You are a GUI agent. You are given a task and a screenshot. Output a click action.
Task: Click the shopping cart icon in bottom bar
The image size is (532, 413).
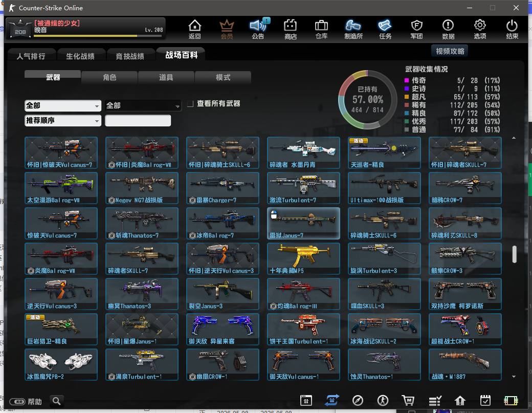408,400
